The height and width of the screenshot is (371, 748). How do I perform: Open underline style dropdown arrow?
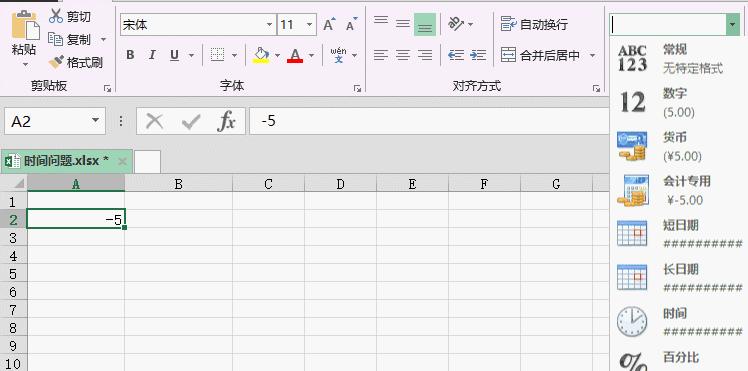[x=191, y=56]
